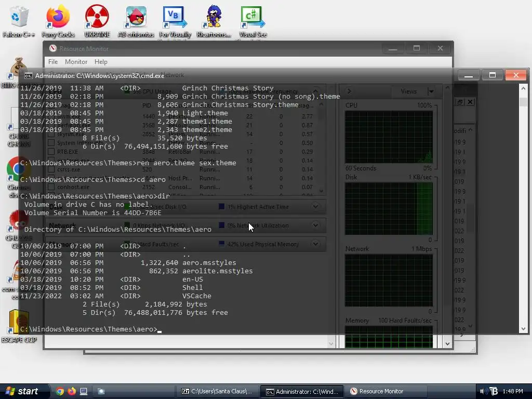
Task: Click the aerolite.msstyles line in cmd output
Action: pos(137,271)
